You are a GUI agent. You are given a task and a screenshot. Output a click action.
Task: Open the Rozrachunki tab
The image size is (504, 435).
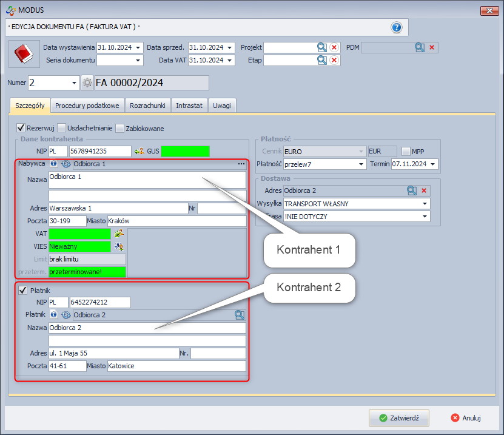point(147,106)
